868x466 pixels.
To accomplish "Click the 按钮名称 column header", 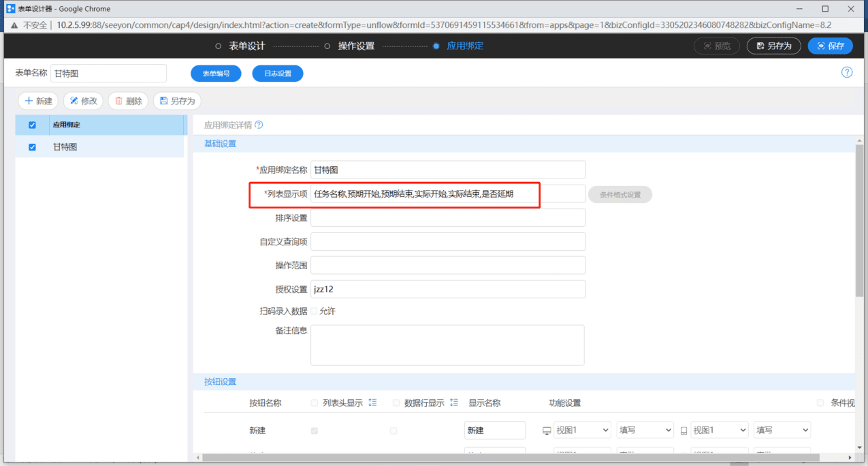I will 266,403.
